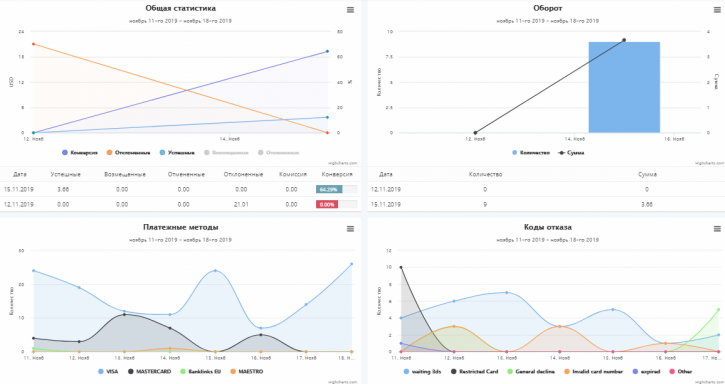
Task: Toggle the waiting 3ds legend entry
Action: pyautogui.click(x=422, y=372)
